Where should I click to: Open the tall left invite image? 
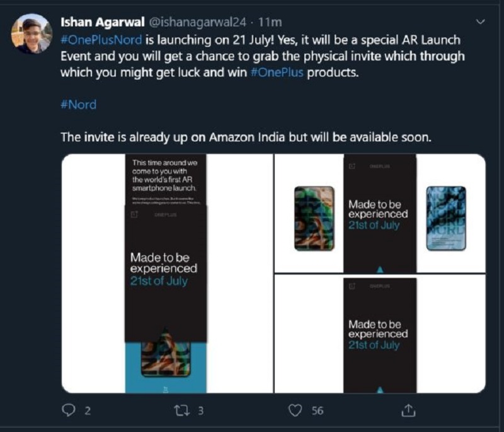(166, 273)
